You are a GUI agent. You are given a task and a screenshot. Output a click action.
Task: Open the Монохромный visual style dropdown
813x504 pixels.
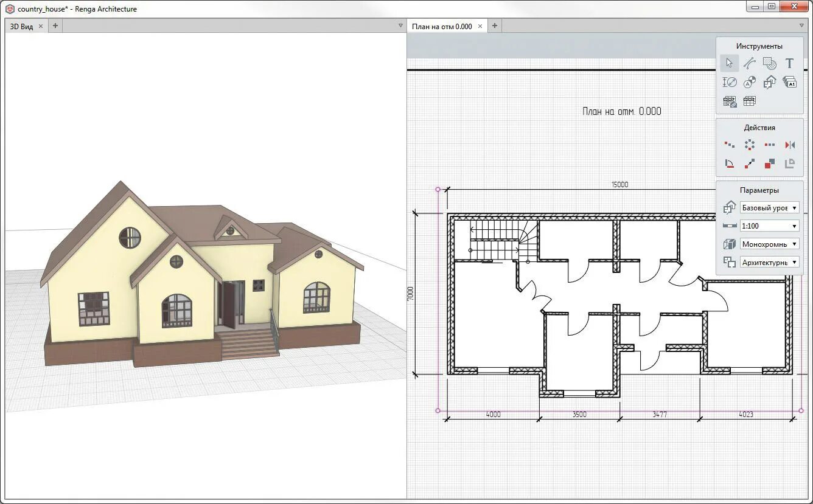(x=769, y=244)
